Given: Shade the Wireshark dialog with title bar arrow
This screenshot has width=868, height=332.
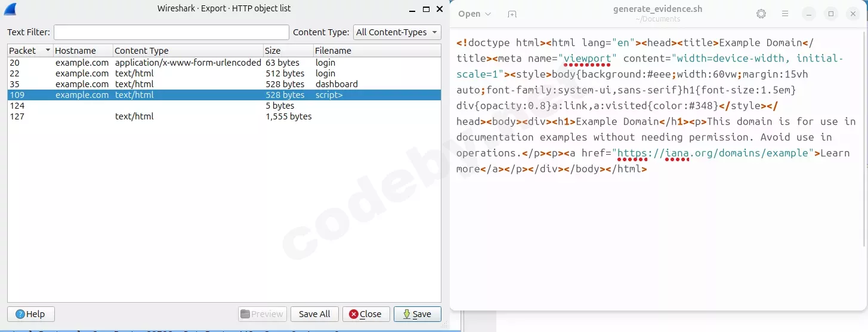Looking at the screenshot, I should [x=412, y=9].
